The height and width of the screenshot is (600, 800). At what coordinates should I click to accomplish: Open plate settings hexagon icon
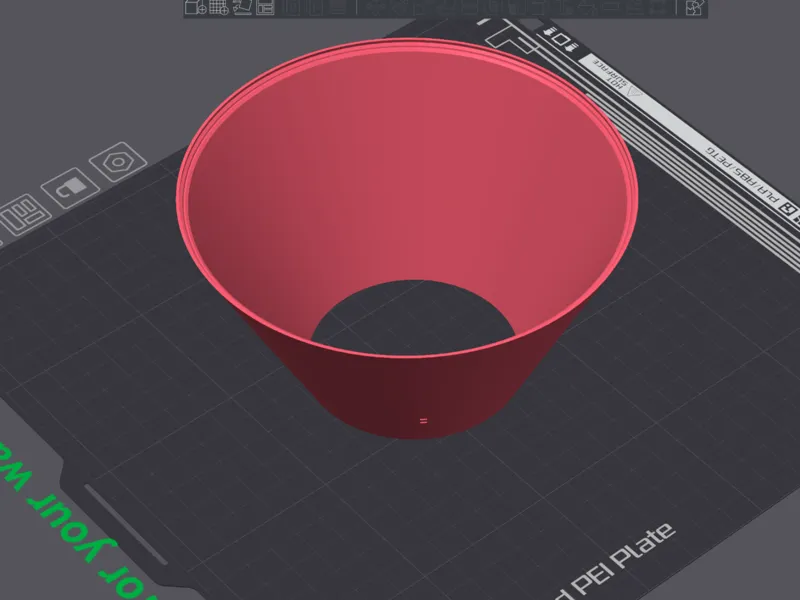coord(118,162)
